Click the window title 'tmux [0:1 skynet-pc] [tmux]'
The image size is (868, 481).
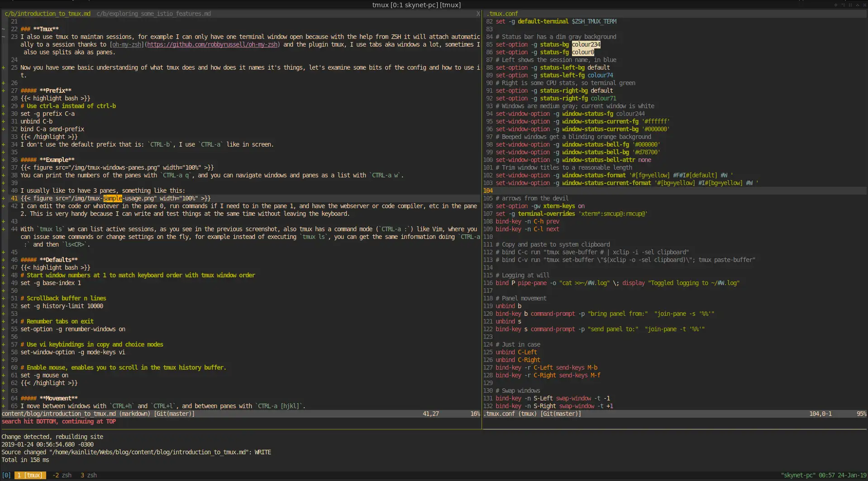[416, 5]
